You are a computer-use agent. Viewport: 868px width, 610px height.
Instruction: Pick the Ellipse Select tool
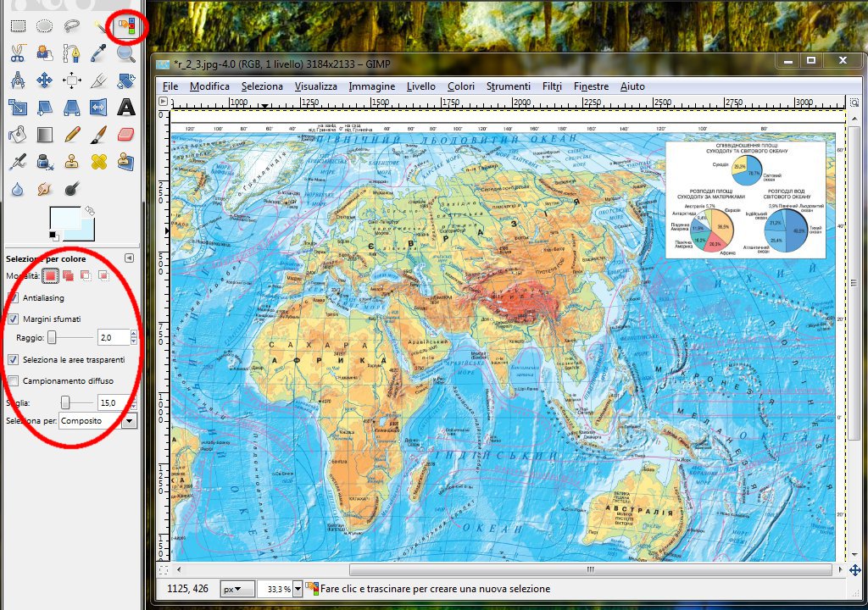pyautogui.click(x=44, y=26)
